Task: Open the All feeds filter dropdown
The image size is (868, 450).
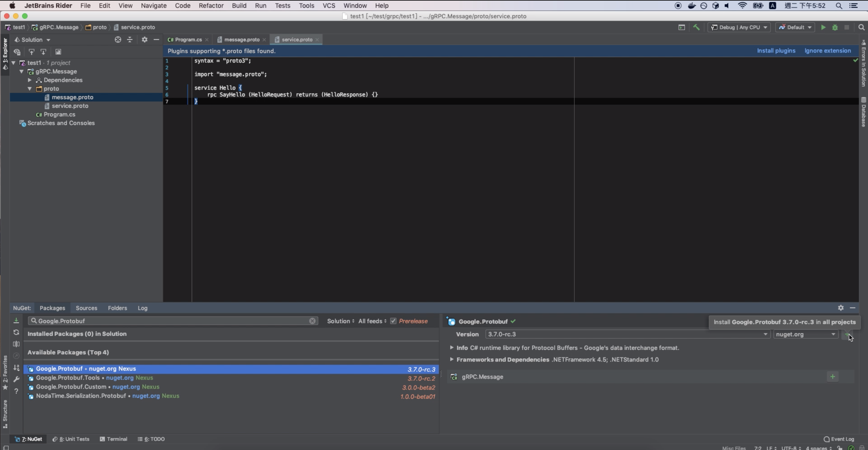Action: point(372,321)
